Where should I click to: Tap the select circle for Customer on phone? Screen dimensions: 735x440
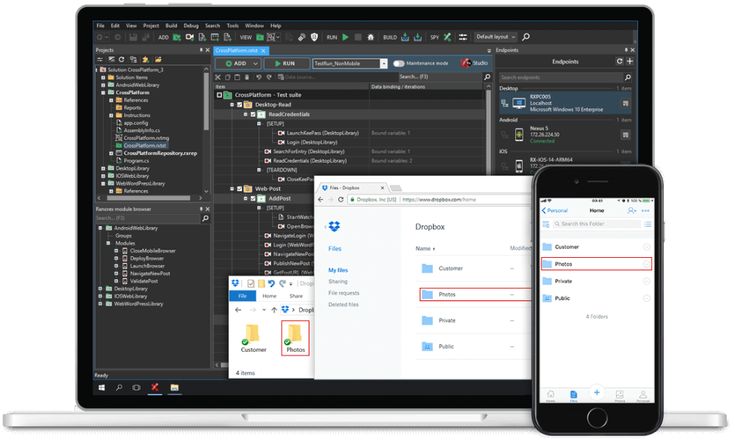(646, 247)
